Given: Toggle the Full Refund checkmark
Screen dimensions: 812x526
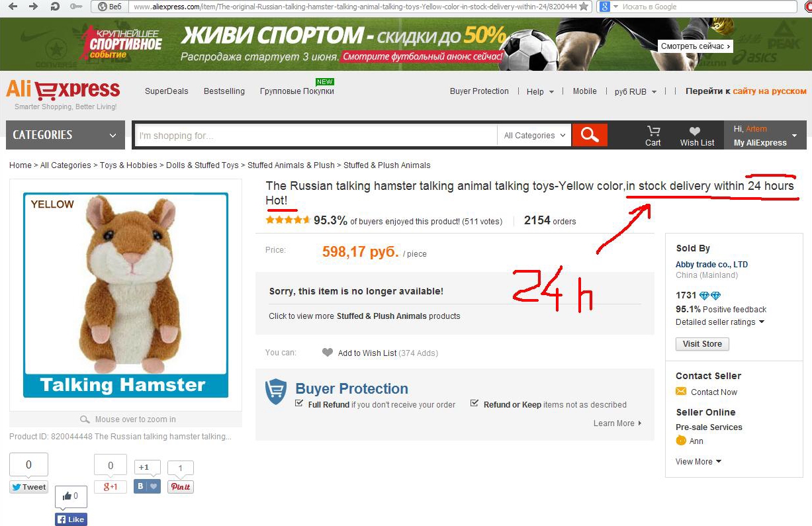Looking at the screenshot, I should tap(300, 403).
